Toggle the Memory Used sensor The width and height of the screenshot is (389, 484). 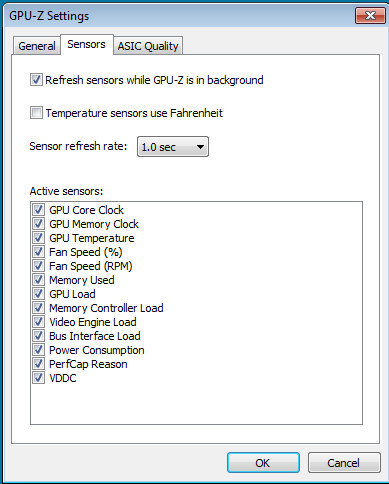(38, 280)
